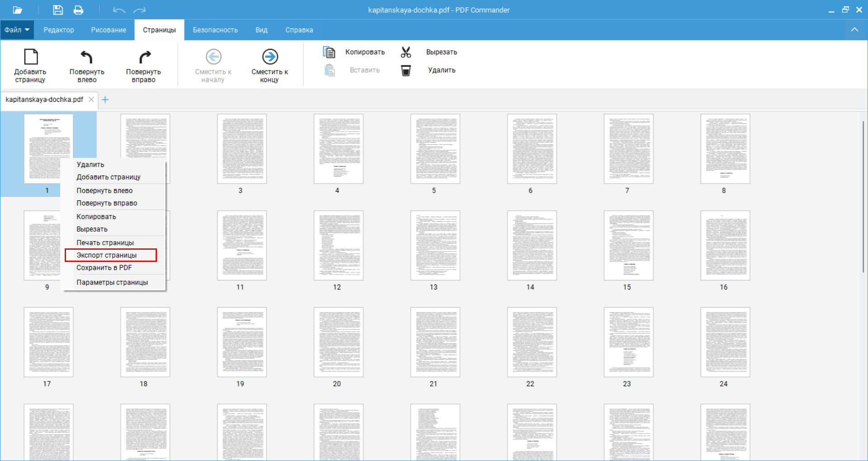The height and width of the screenshot is (461, 868).
Task: Click the Копировать pages icon
Action: click(x=329, y=52)
